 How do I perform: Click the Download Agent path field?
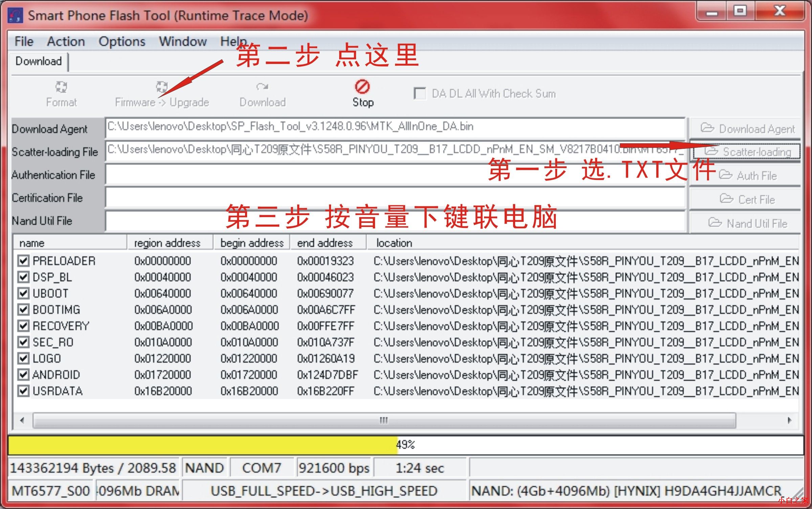395,128
